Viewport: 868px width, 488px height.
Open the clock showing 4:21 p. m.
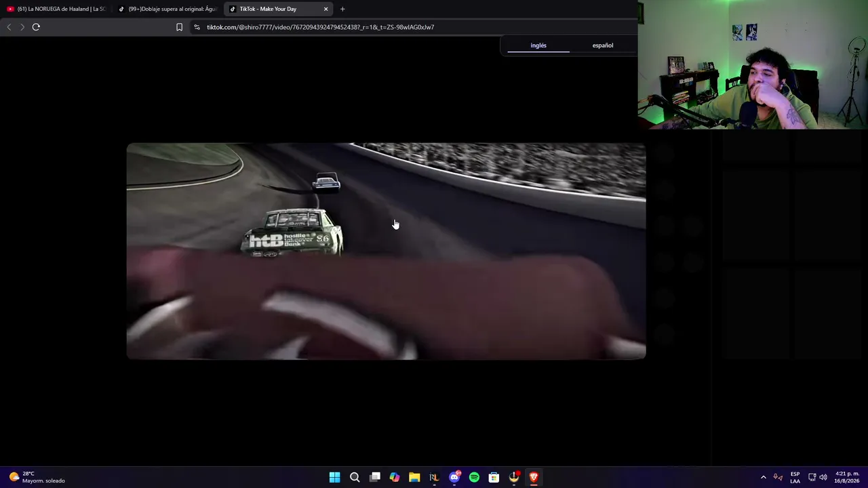[847, 477]
